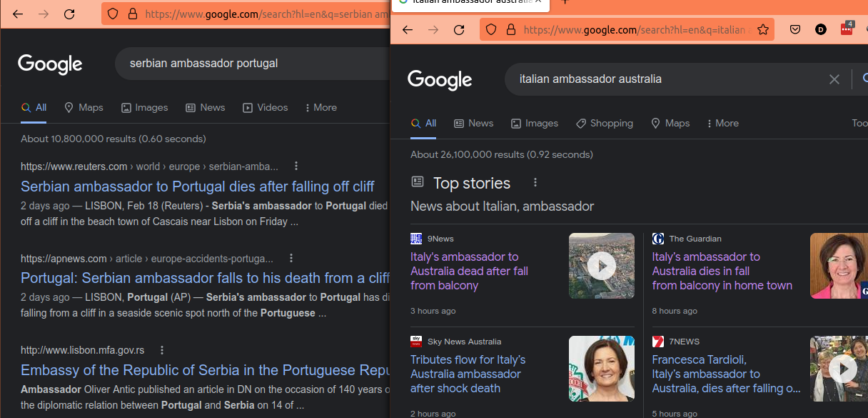Open Embassy of the Republic of Serbia link
Image resolution: width=868 pixels, height=418 pixels.
point(205,370)
